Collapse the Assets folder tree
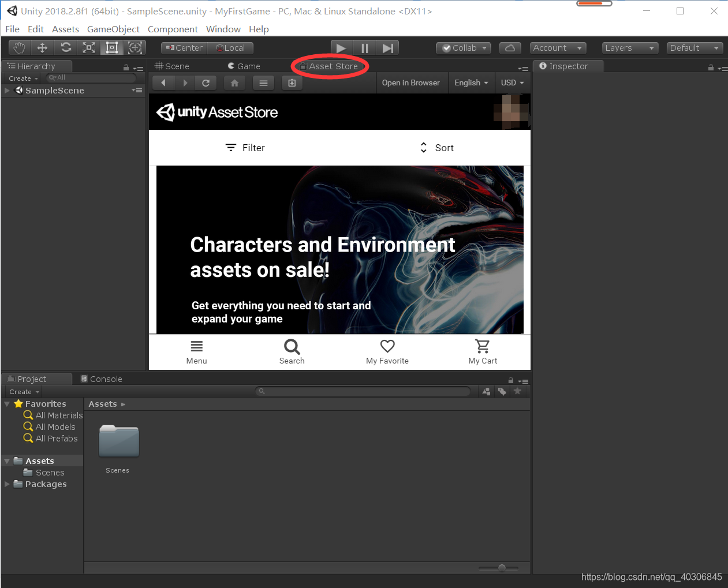This screenshot has height=588, width=728. click(7, 461)
